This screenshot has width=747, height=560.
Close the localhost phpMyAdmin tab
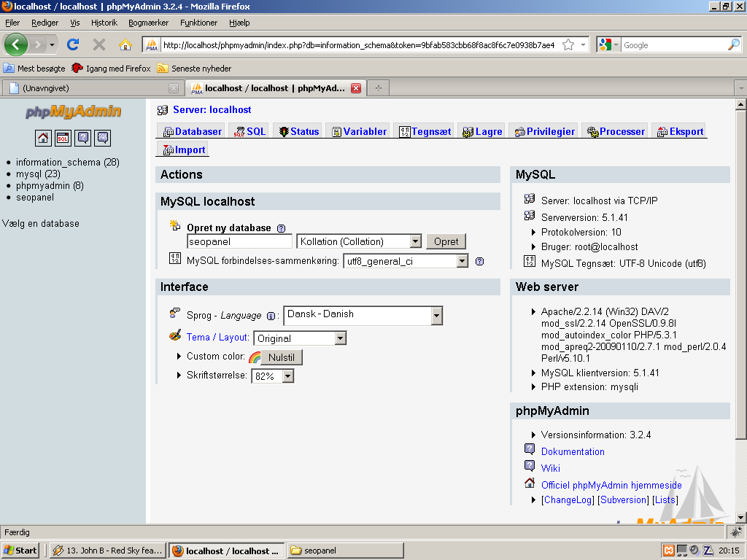coord(356,88)
